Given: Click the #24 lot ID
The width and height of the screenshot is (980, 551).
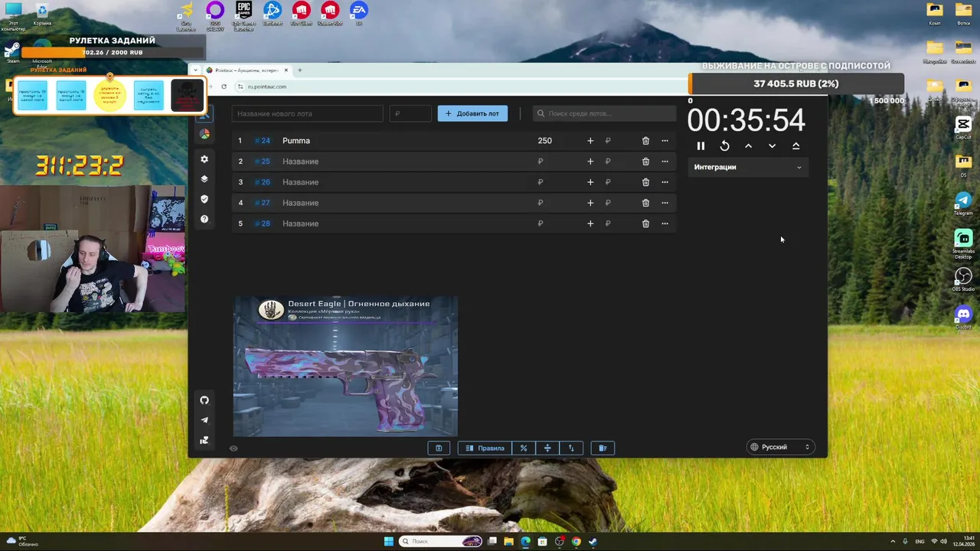Looking at the screenshot, I should pos(263,141).
